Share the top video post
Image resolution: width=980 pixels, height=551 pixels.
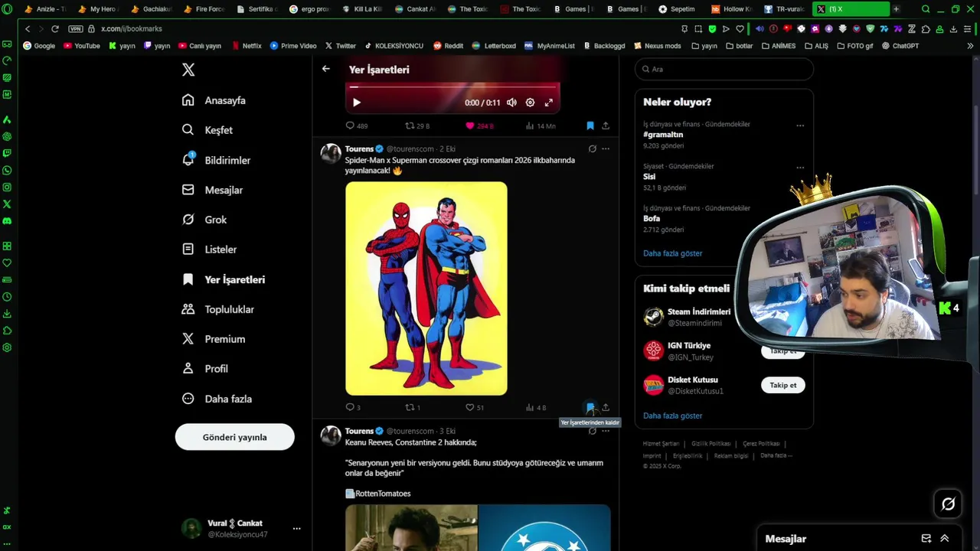point(606,126)
